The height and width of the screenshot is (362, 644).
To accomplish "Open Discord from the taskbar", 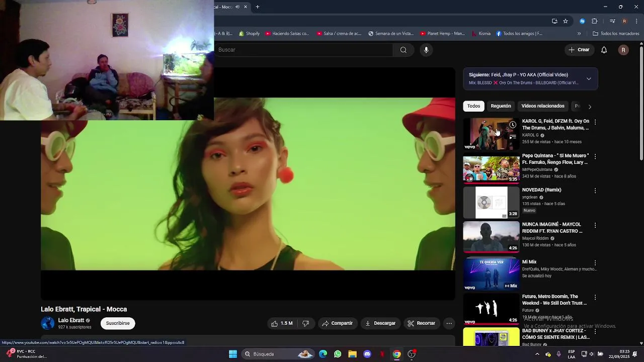I will click(x=367, y=354).
